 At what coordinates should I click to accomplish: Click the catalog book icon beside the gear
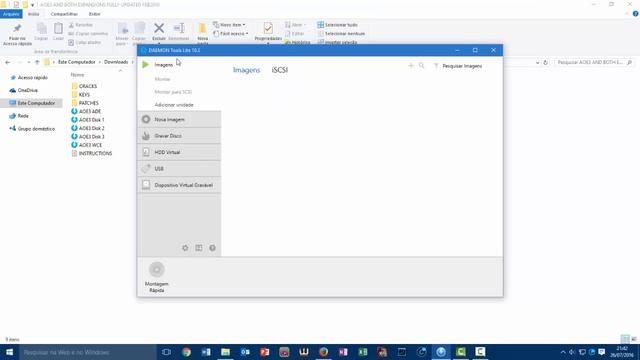point(199,248)
